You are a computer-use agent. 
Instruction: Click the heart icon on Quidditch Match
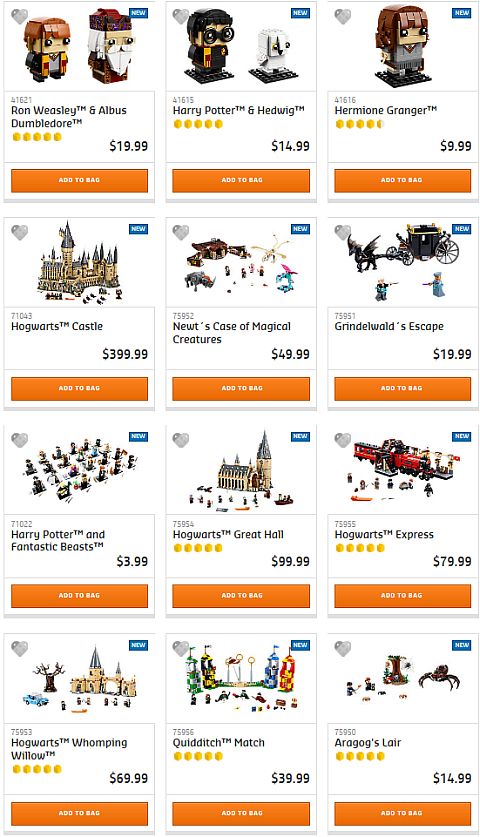(181, 649)
